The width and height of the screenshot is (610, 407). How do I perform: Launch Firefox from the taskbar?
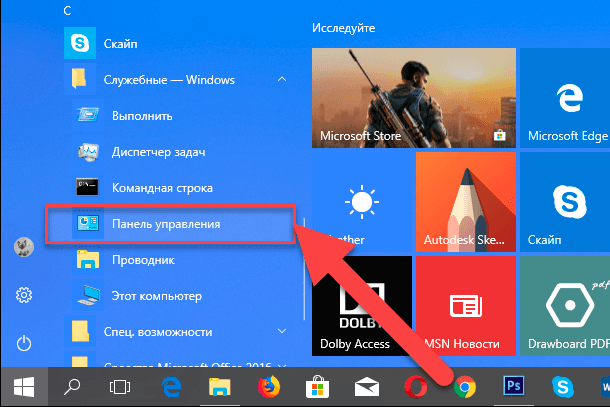269,387
